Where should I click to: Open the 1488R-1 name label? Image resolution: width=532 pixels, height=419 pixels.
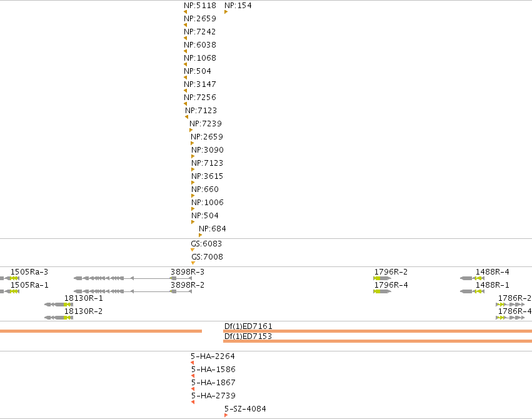pos(493,285)
